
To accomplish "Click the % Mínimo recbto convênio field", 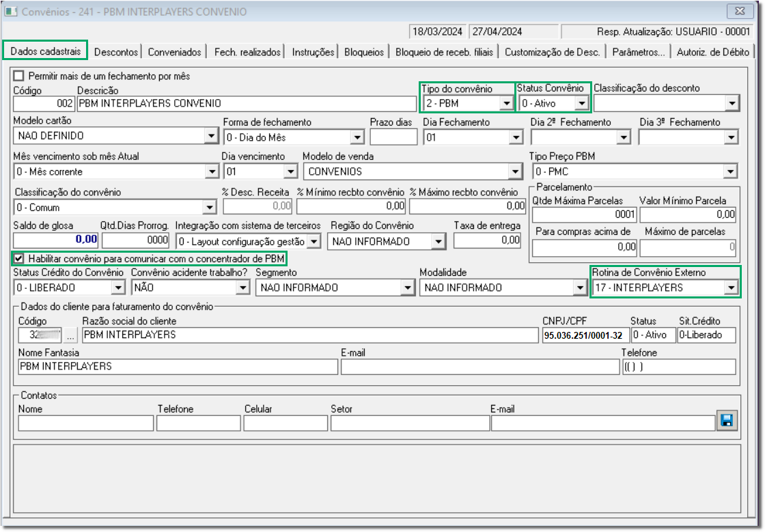I will 351,206.
